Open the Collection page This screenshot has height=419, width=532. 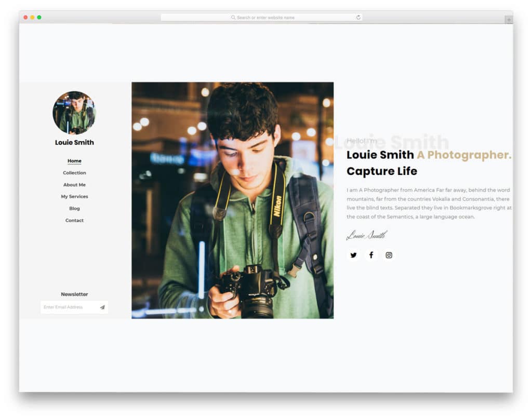[x=74, y=172]
